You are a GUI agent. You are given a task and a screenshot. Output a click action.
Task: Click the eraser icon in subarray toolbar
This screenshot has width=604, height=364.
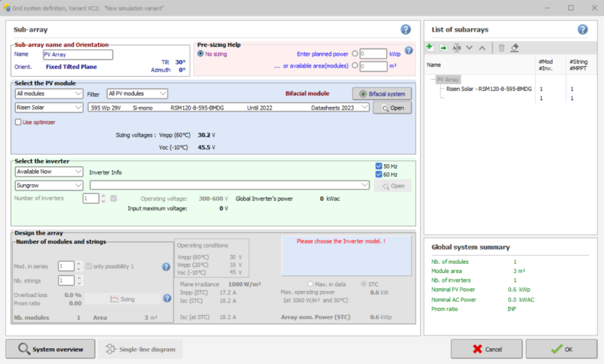click(515, 48)
